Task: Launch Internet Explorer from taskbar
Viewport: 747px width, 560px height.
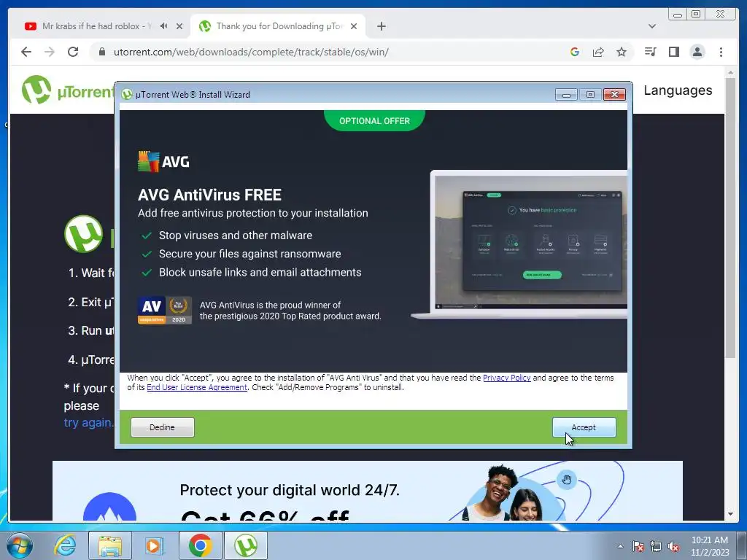Action: tap(64, 545)
